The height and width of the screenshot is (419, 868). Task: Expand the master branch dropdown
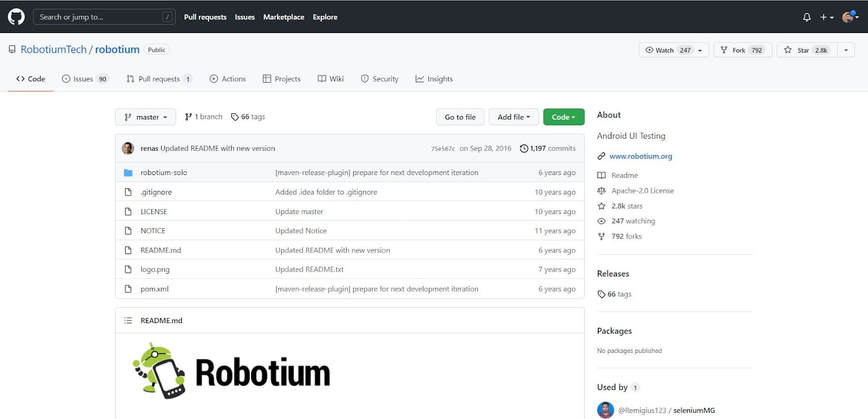tap(145, 117)
